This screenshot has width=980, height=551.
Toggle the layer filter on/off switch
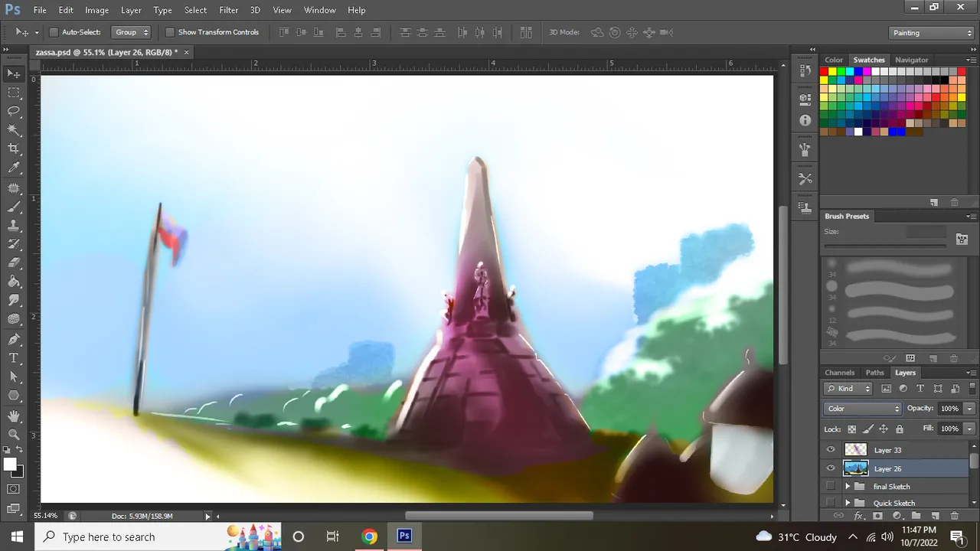(x=972, y=389)
